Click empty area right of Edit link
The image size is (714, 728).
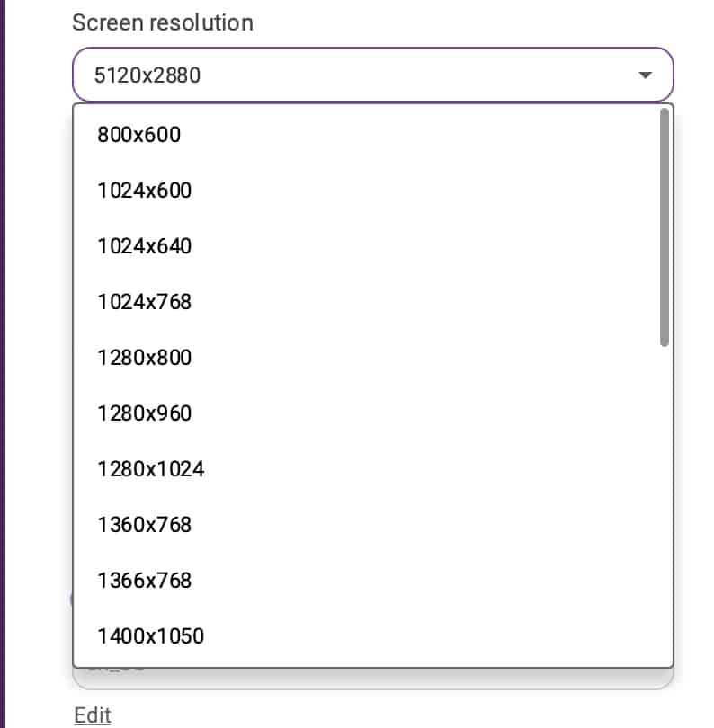coord(405,715)
